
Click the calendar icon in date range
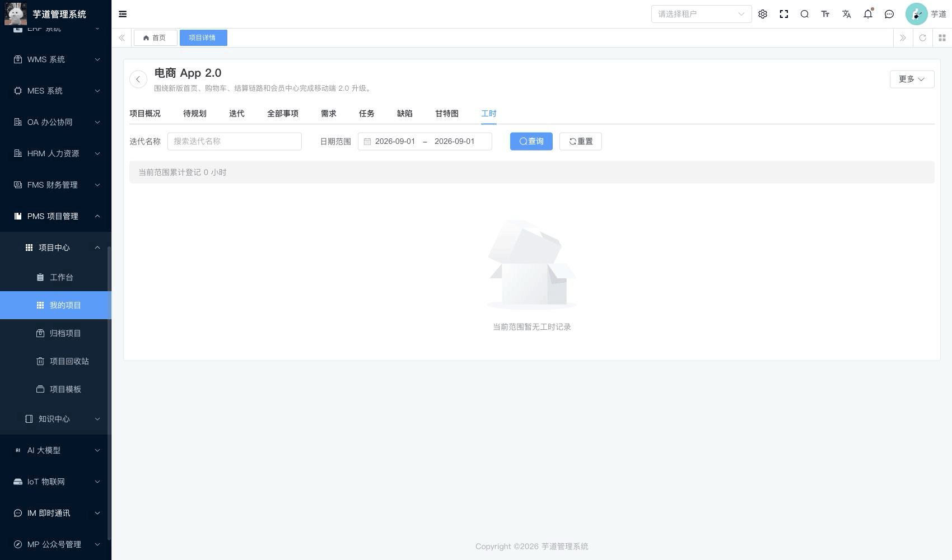click(367, 142)
